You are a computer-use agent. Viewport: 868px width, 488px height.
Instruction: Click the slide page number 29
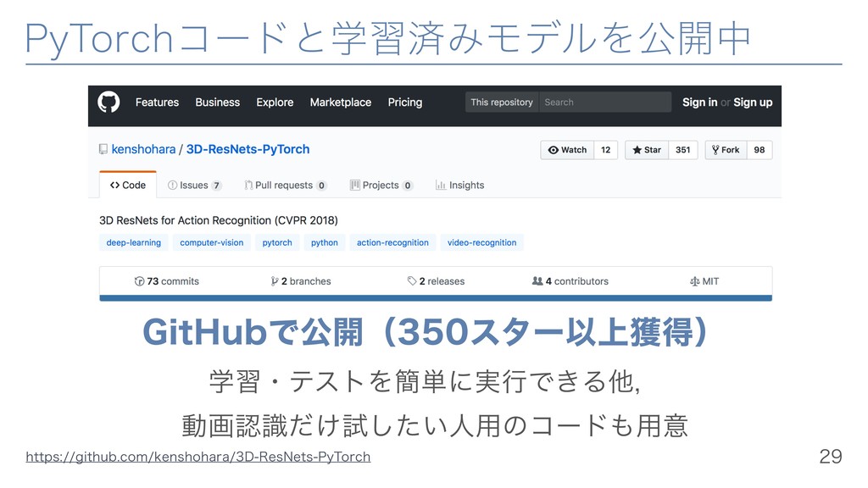point(831,457)
